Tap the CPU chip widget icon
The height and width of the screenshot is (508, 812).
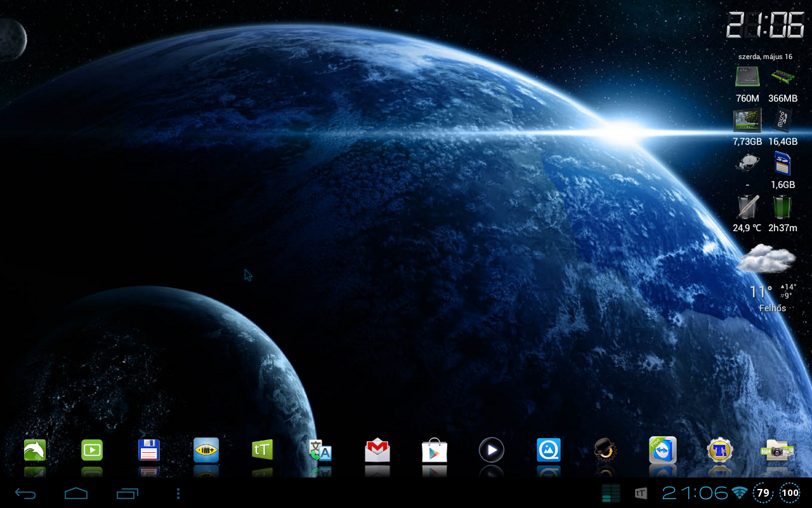[x=747, y=77]
